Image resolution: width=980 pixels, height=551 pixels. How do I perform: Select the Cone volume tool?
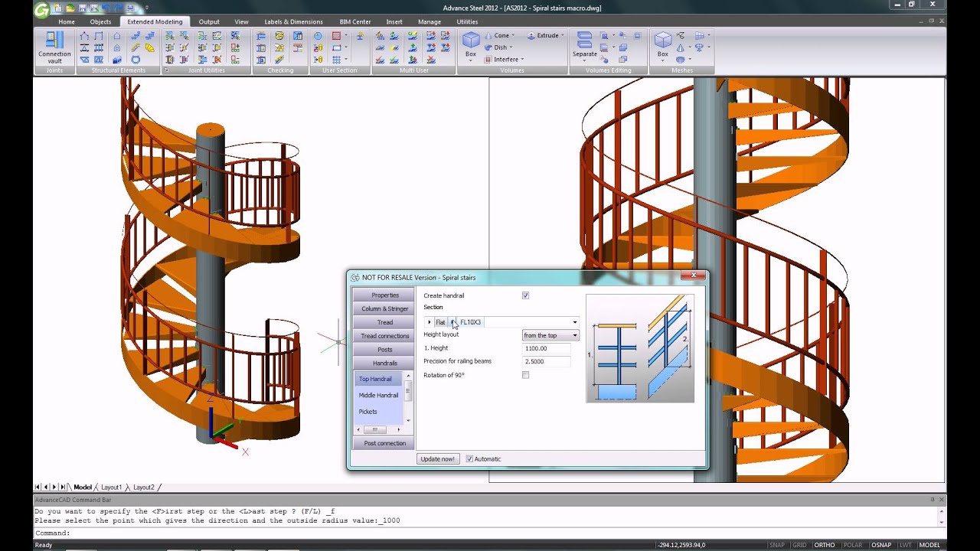pyautogui.click(x=498, y=35)
